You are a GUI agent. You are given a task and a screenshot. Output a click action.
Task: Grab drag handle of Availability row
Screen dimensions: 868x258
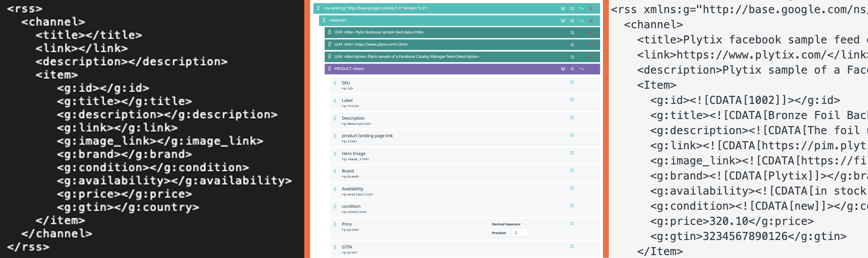335,189
